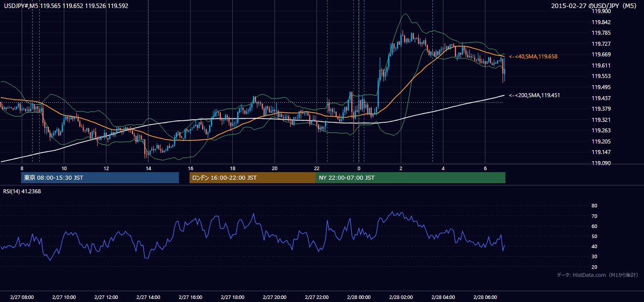The image size is (644, 302).
Task: Click the 119.205 price axis label
Action: [602, 141]
